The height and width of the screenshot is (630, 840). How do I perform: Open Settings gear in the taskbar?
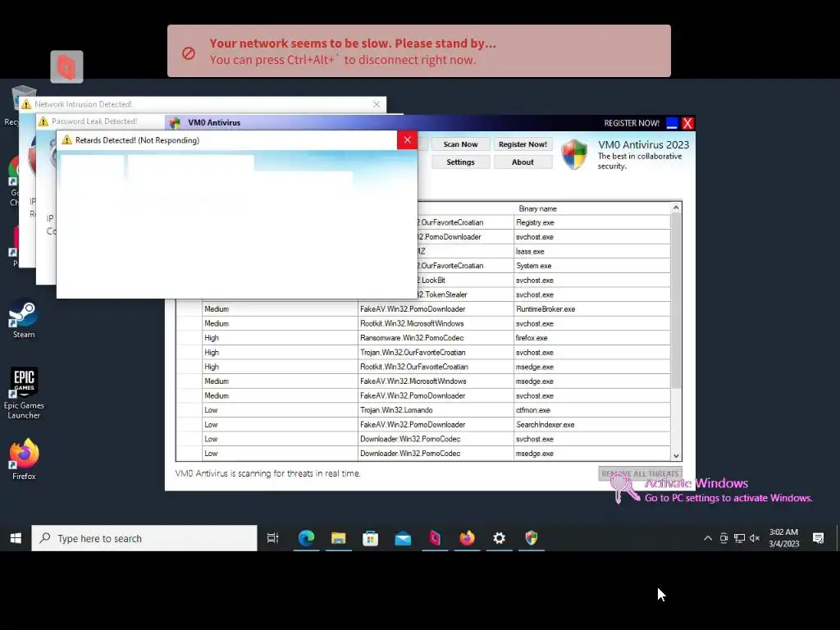[499, 538]
